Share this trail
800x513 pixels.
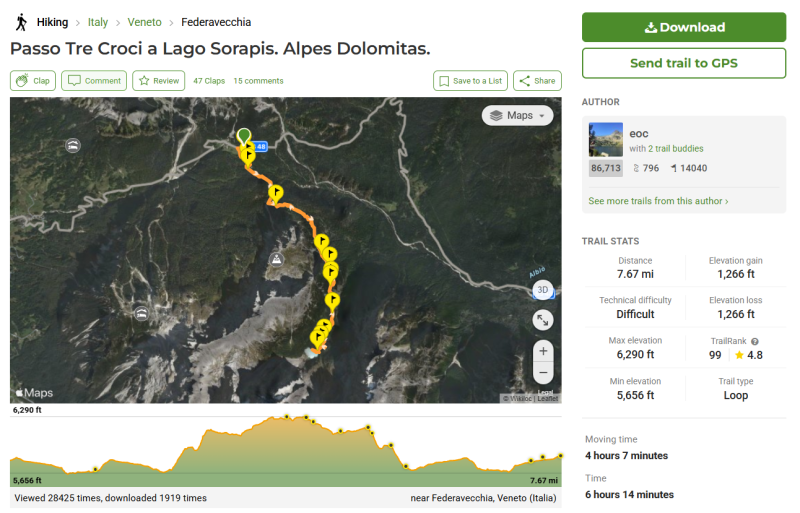pos(538,81)
